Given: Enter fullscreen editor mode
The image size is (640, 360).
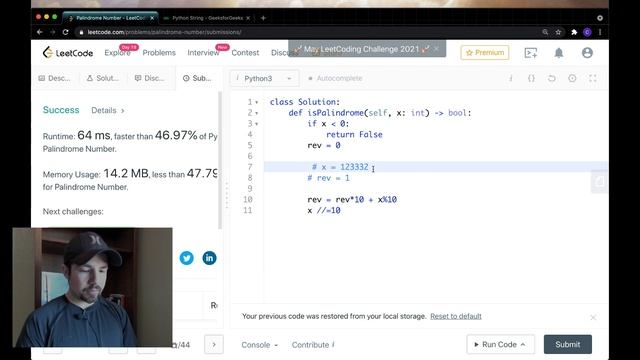Looking at the screenshot, I should point(593,78).
